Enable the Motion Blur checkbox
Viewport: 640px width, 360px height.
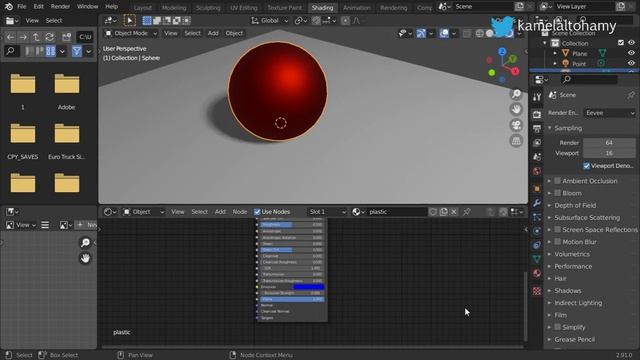point(558,242)
